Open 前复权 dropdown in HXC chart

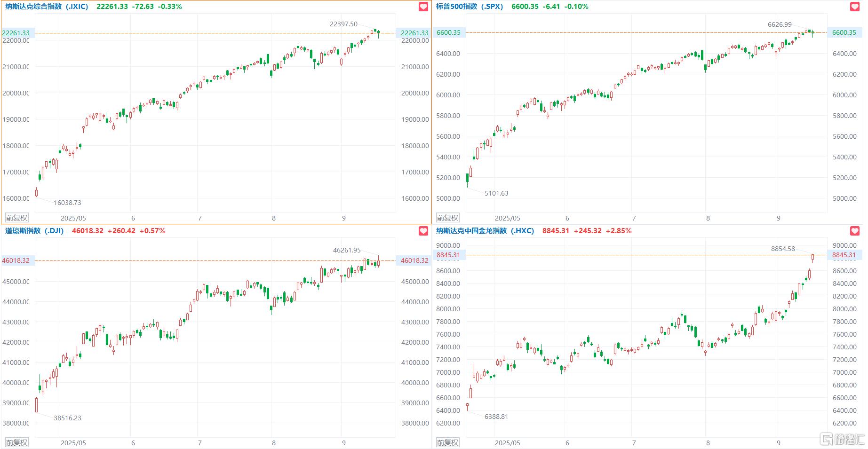[x=447, y=442]
